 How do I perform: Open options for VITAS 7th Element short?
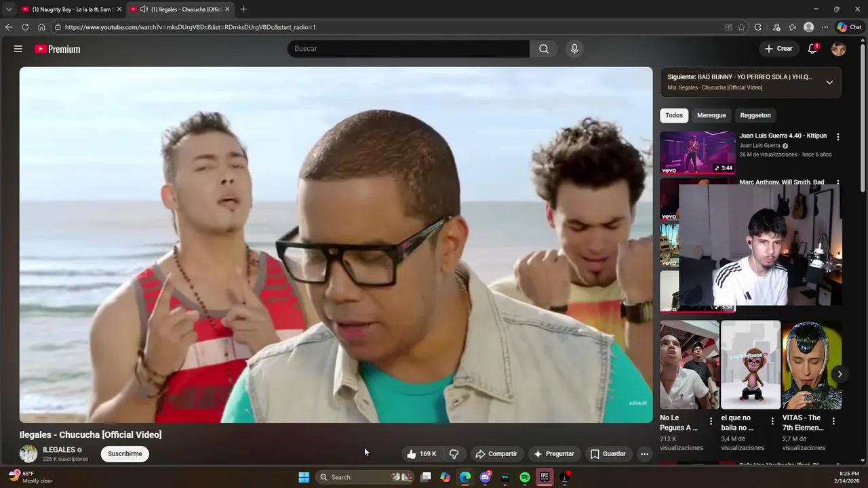tap(833, 422)
